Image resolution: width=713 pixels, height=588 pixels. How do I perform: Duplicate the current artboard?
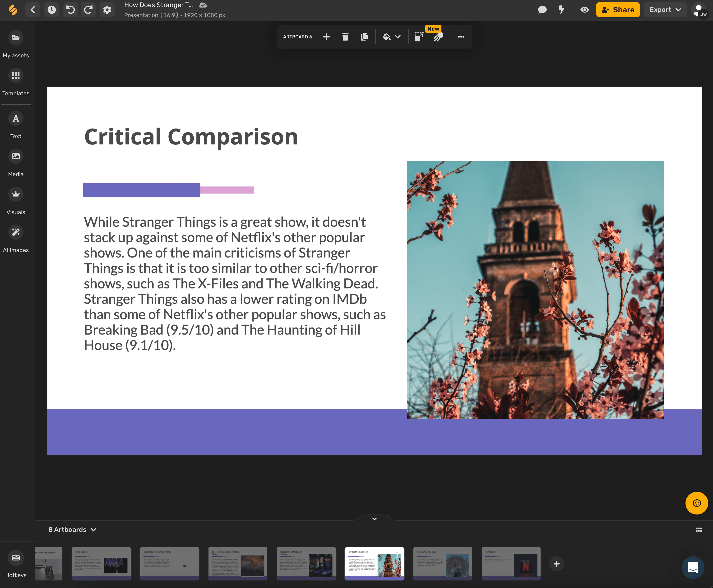click(x=364, y=37)
